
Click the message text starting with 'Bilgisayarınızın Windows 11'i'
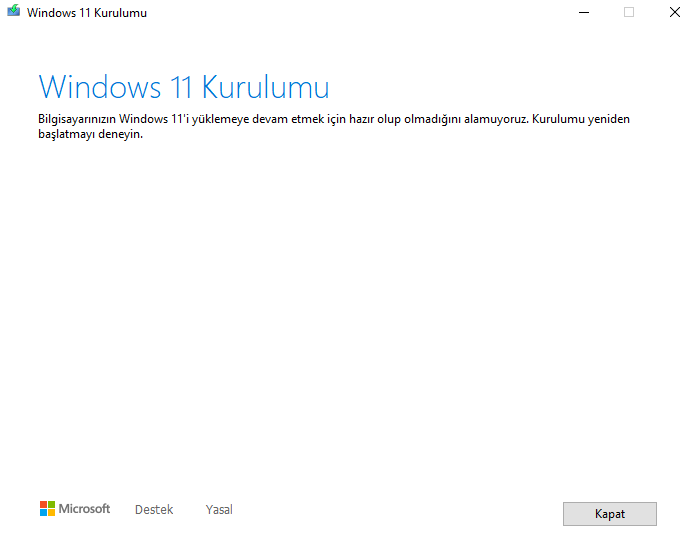(x=334, y=127)
